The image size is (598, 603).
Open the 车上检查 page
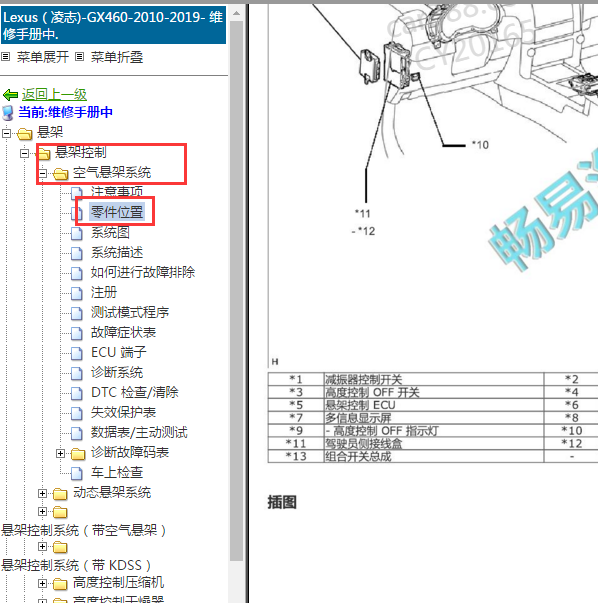point(117,473)
